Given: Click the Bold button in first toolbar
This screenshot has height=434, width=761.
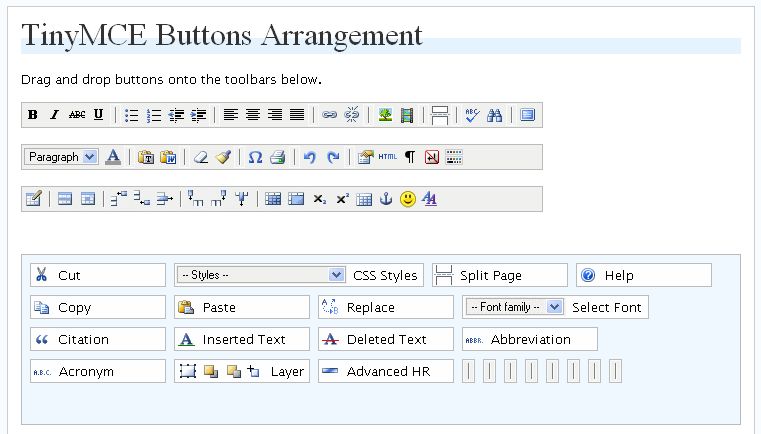Looking at the screenshot, I should 33,115.
